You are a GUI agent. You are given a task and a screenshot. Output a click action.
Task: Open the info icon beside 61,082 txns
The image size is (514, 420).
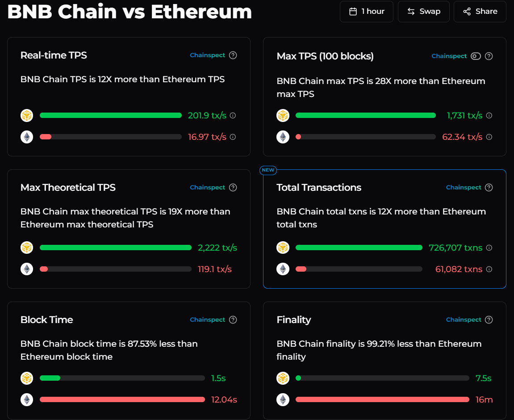click(489, 269)
